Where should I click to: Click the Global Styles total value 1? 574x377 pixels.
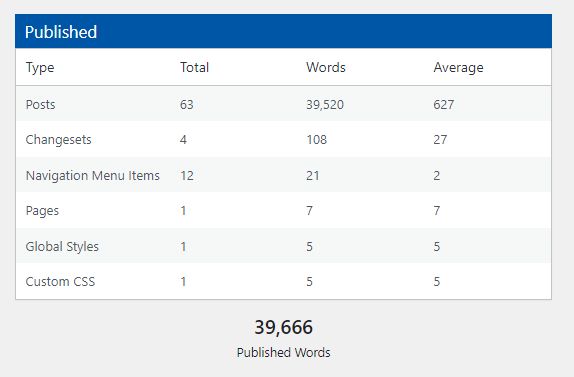pos(183,246)
